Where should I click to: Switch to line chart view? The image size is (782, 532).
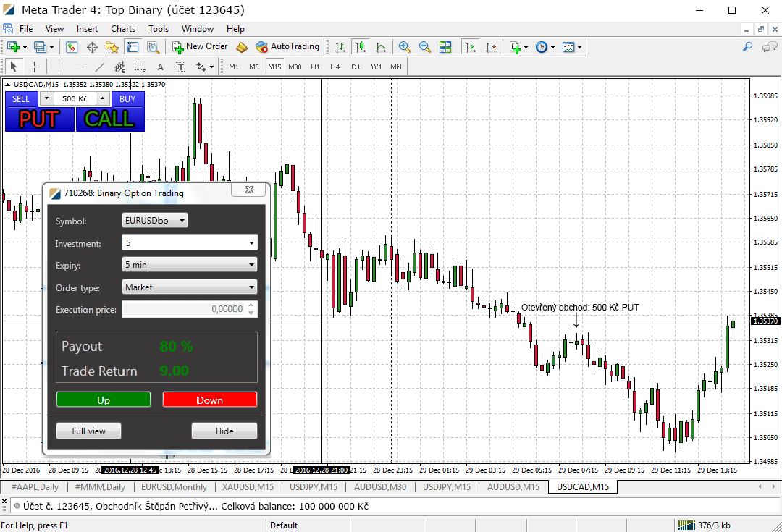click(x=381, y=47)
